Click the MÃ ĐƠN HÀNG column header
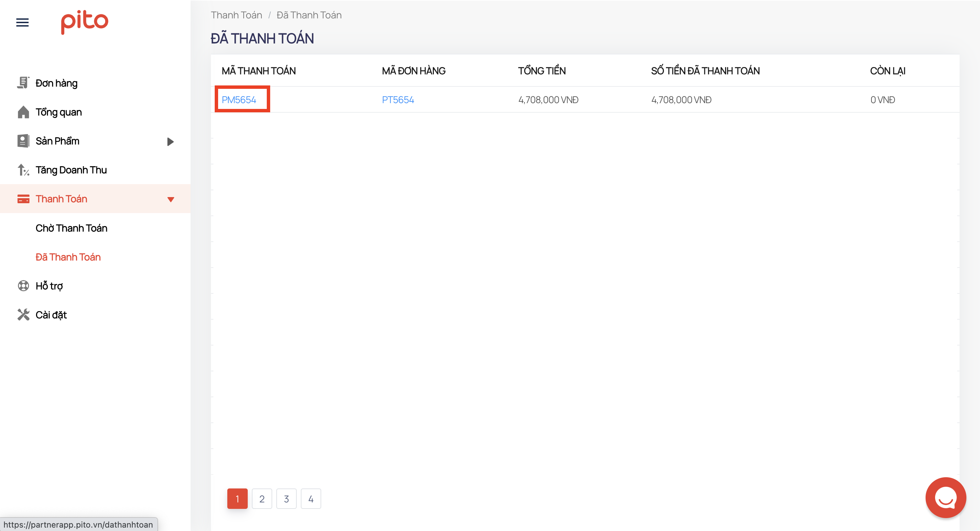The image size is (980, 531). pos(413,71)
